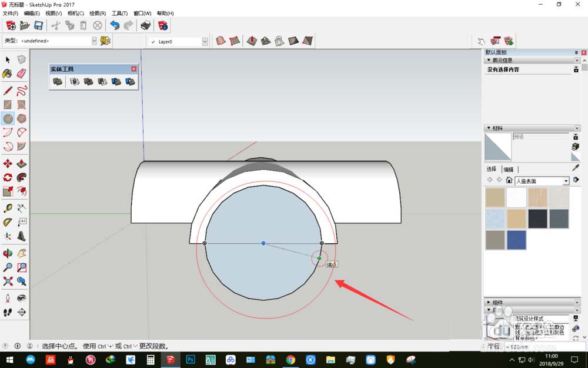
Task: Activate the Move tool
Action: [8, 164]
